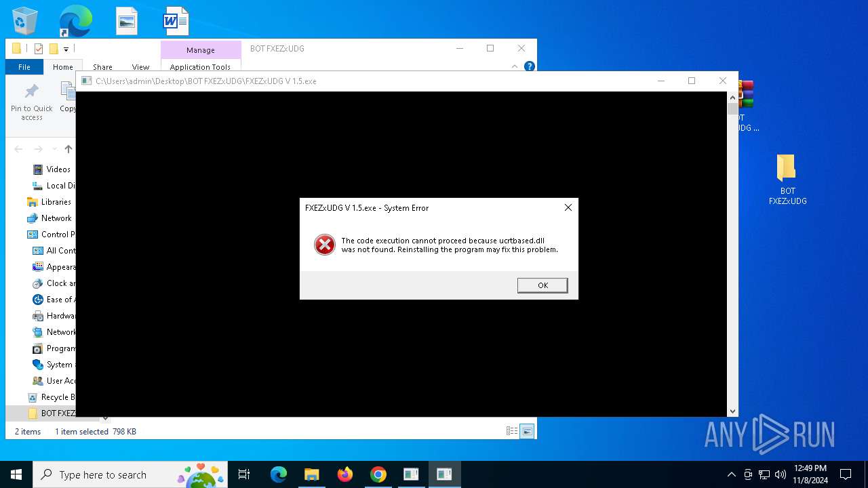
Task: Show hidden system tray icons
Action: [731, 474]
